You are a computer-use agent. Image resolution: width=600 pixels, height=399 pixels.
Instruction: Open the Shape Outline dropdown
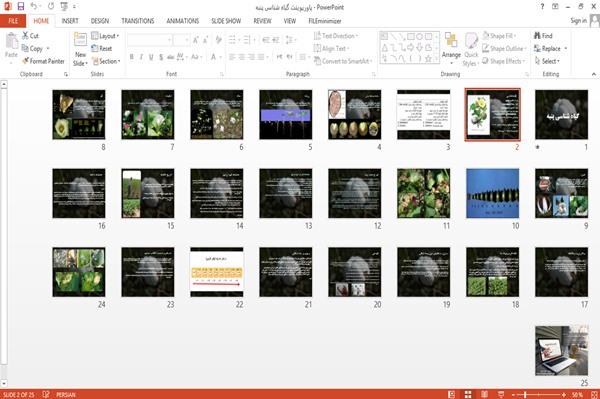505,49
